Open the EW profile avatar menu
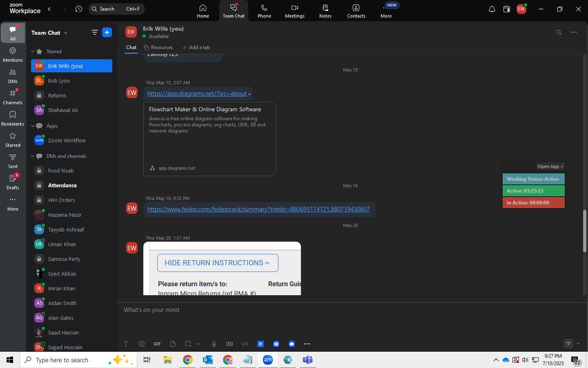The height and width of the screenshot is (368, 588). [x=521, y=9]
